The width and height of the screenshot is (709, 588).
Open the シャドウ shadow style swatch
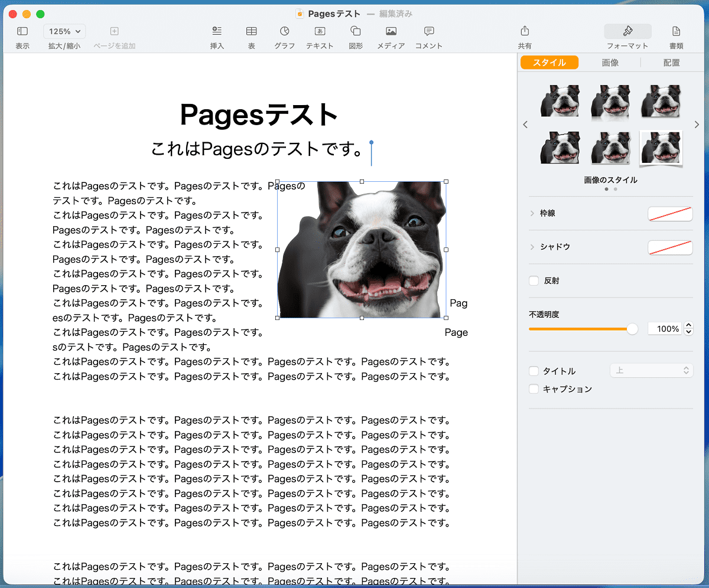[670, 247]
